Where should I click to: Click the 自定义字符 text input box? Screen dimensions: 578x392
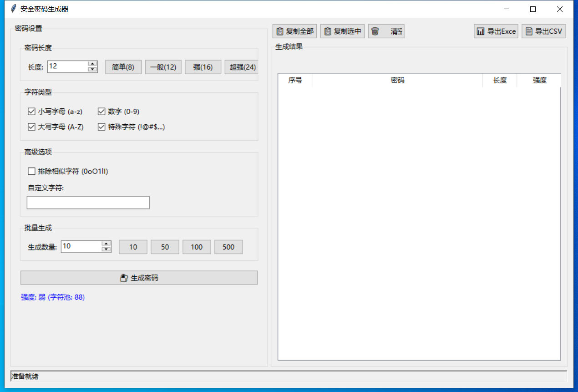tap(88, 203)
